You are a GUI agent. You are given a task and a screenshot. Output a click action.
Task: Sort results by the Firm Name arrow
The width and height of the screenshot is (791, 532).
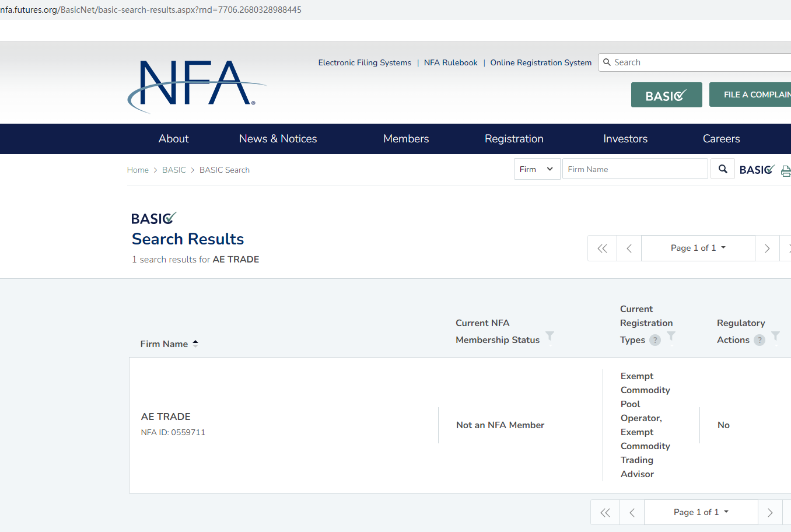coord(195,344)
